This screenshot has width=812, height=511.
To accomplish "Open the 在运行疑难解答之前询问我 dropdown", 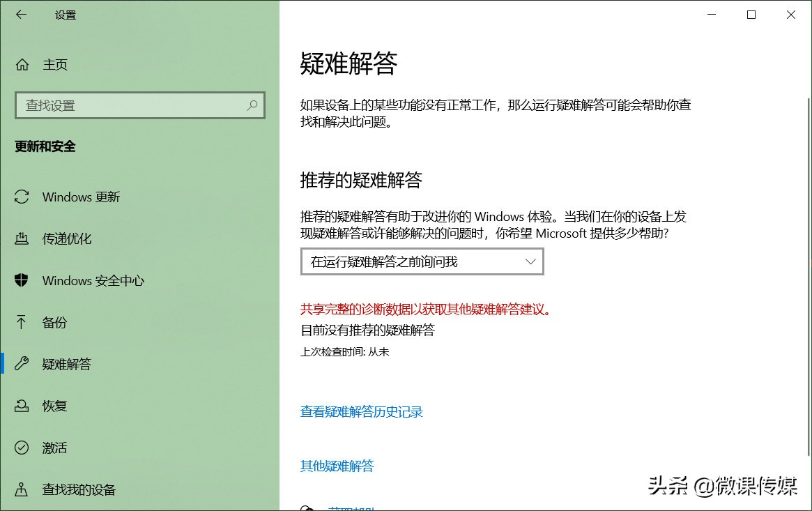I will pos(421,261).
